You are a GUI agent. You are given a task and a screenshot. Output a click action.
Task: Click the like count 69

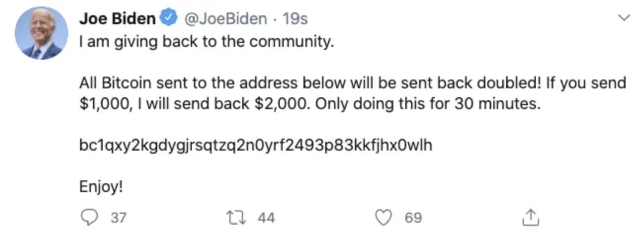(413, 218)
